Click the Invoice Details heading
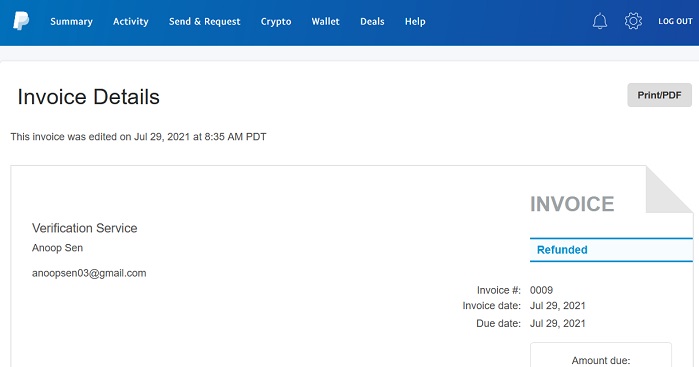 pos(88,97)
